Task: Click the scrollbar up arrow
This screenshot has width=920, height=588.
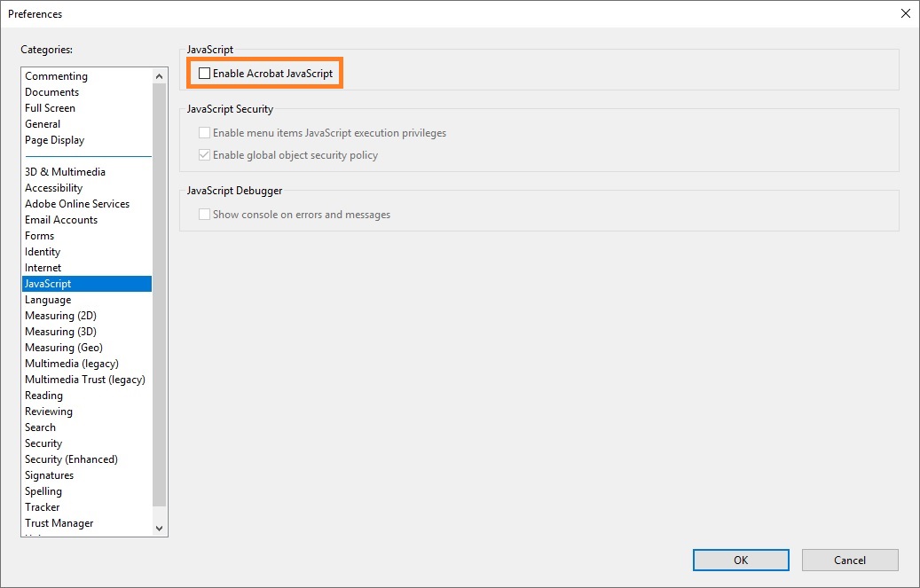Action: coord(159,75)
